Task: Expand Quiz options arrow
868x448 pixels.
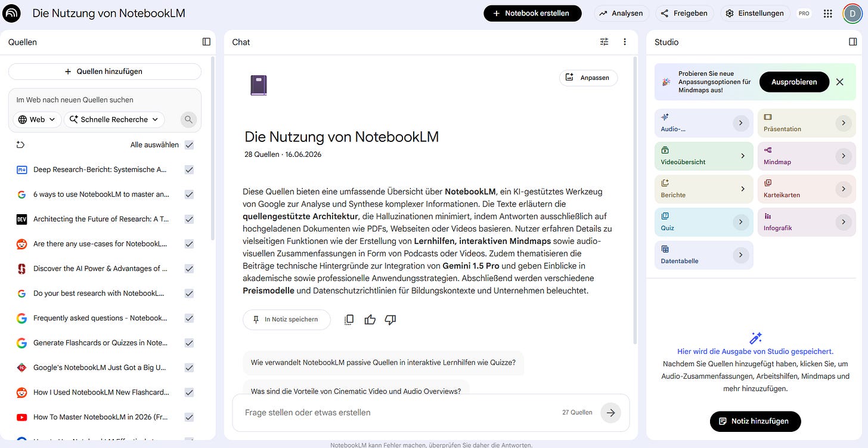Action: pos(740,222)
